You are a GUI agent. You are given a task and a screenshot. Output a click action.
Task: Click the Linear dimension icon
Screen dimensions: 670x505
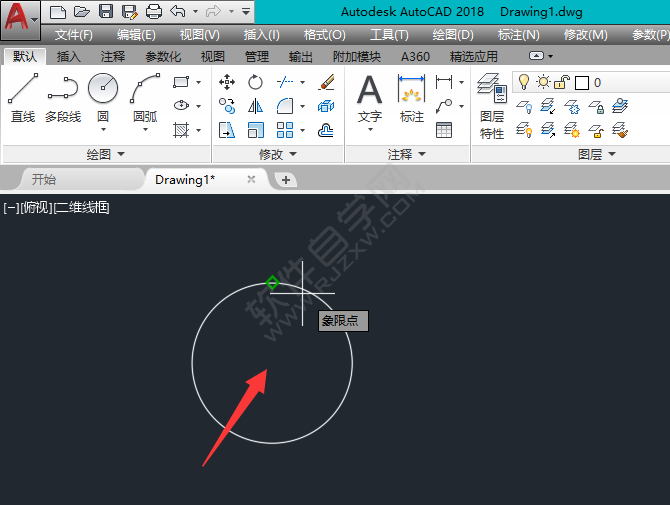coord(444,82)
